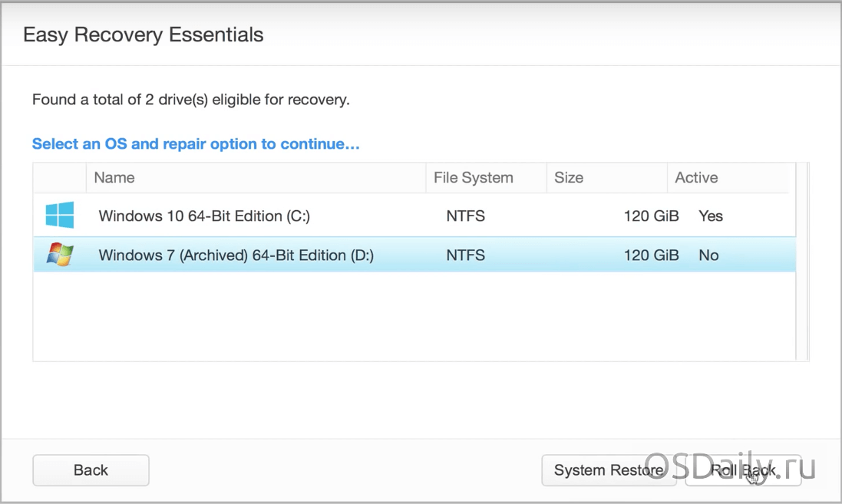Screen dimensions: 842x504
Task: Click blank icon column header before Name
Action: (59, 178)
